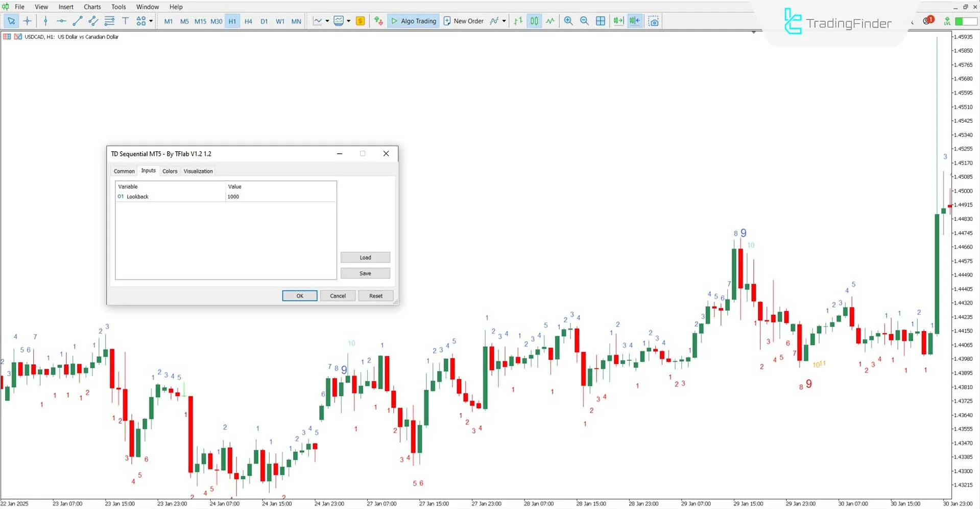
Task: Select the Crosshair tool
Action: pyautogui.click(x=28, y=21)
